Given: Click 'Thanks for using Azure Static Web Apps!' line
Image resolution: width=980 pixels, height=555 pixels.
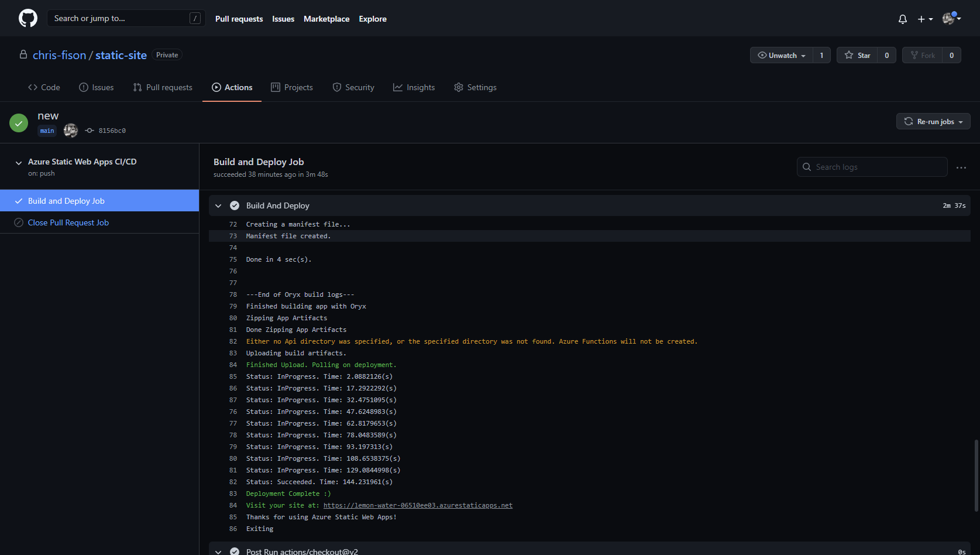Looking at the screenshot, I should [x=321, y=517].
